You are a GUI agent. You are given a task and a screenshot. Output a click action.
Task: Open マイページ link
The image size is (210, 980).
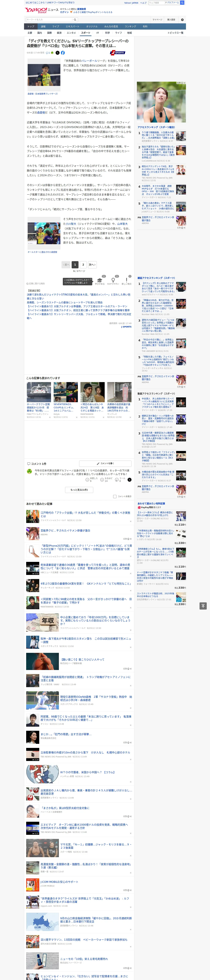[x=157, y=20]
